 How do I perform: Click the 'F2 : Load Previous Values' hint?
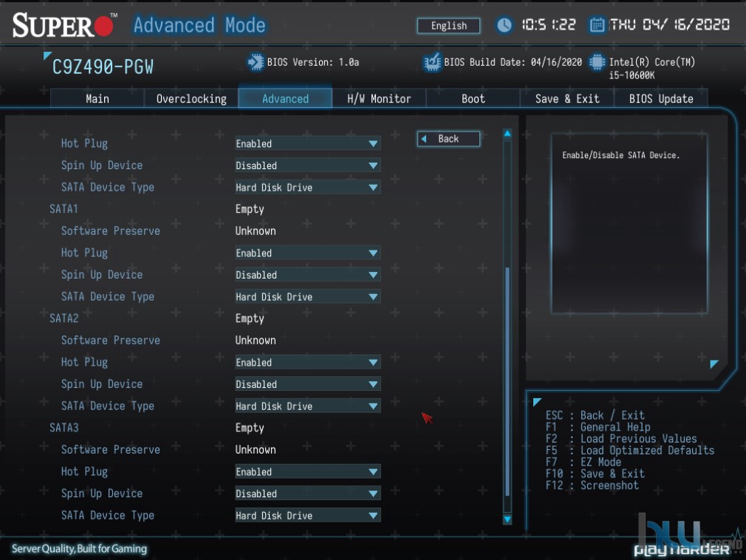pyautogui.click(x=621, y=439)
